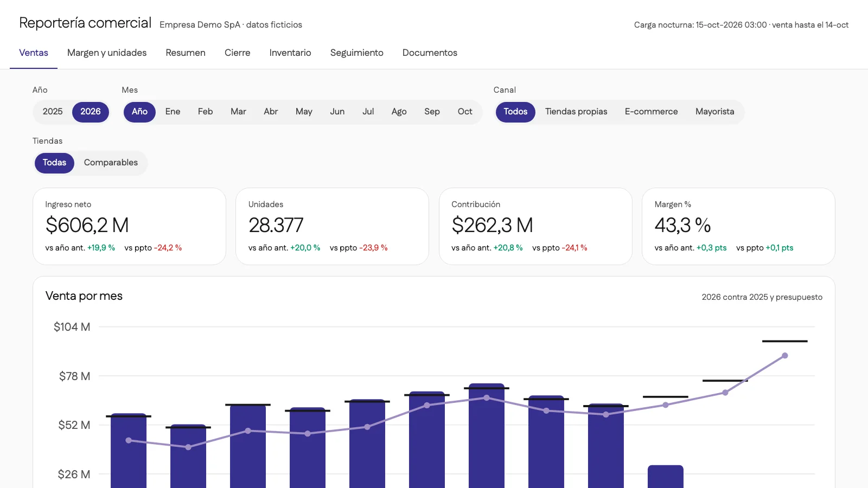Image resolution: width=868 pixels, height=488 pixels.
Task: Select the Seguimiento tab
Action: pyautogui.click(x=357, y=53)
